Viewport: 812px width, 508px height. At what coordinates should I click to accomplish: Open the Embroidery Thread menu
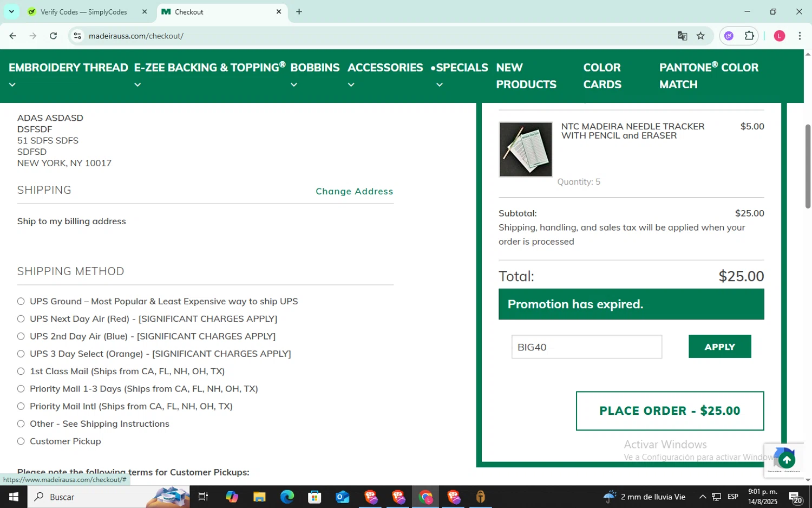tap(68, 68)
